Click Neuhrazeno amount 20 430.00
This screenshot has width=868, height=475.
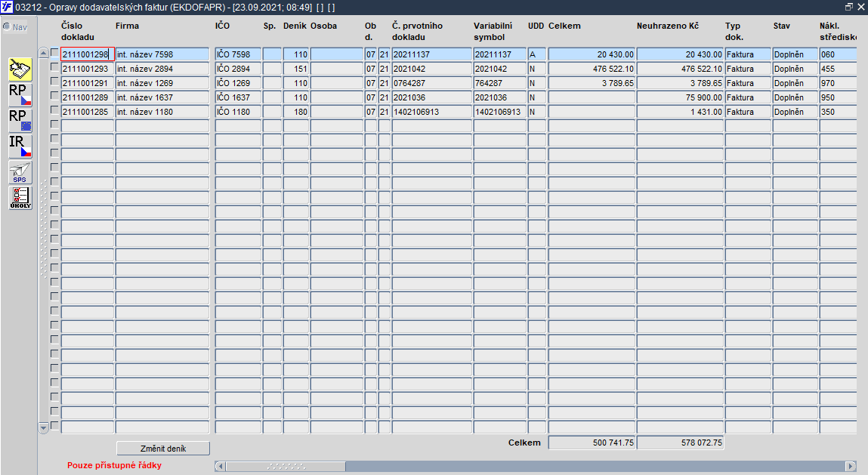point(681,54)
